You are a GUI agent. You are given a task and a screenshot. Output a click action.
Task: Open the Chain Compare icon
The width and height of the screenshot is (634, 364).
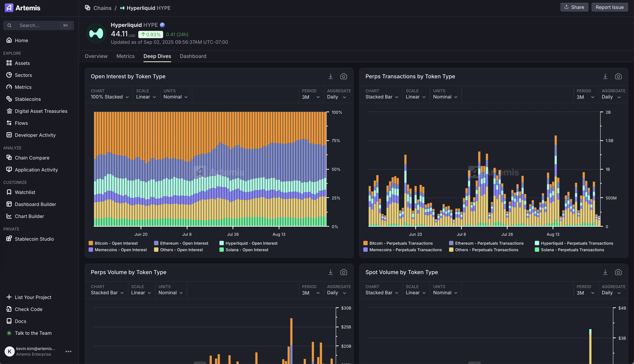coord(9,157)
